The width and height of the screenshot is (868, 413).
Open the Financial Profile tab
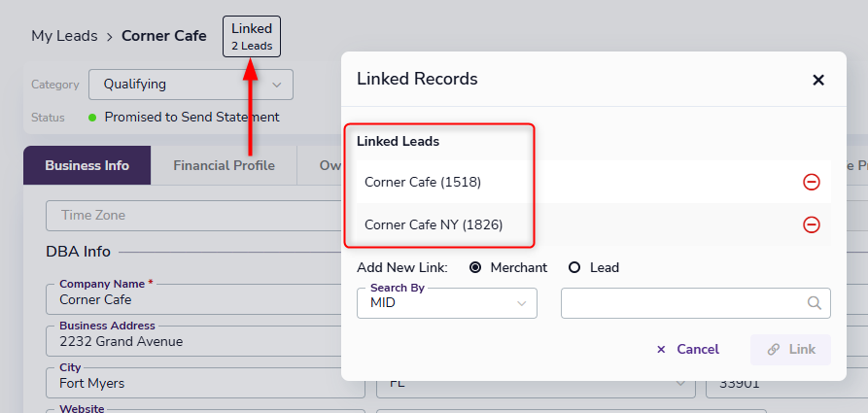224,165
